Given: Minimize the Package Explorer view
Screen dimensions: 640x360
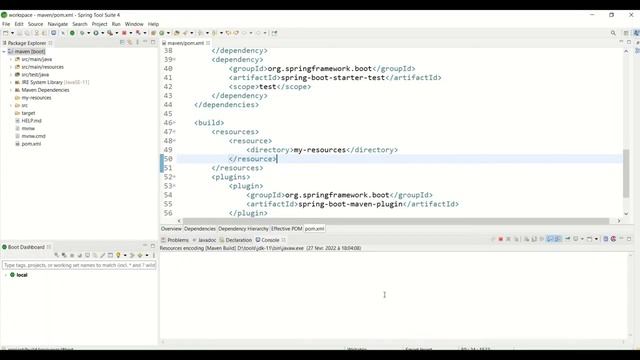Looking at the screenshot, I should 145,42.
